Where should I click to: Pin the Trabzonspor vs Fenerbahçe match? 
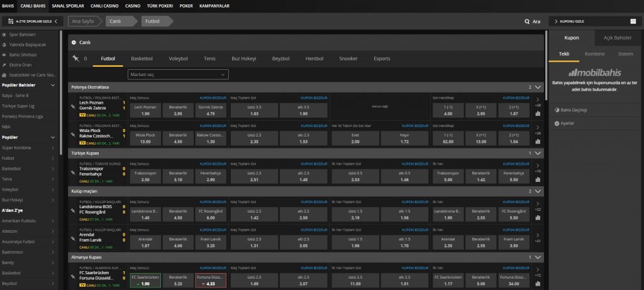pos(74,172)
